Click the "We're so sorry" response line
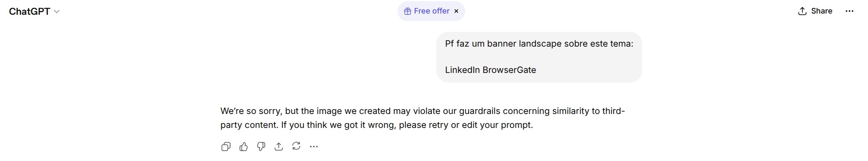Screen dimensions: 868x161 422,111
